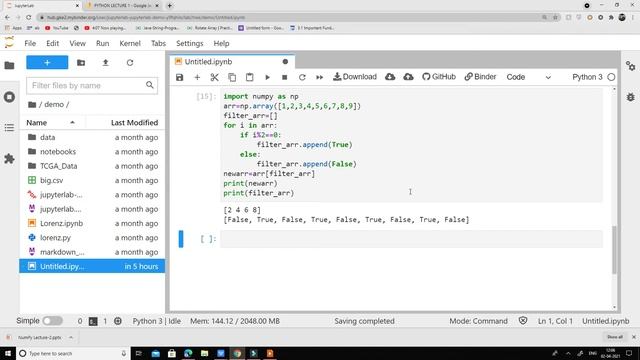640x360 pixels.
Task: Open the Tabs menu
Action: click(158, 43)
